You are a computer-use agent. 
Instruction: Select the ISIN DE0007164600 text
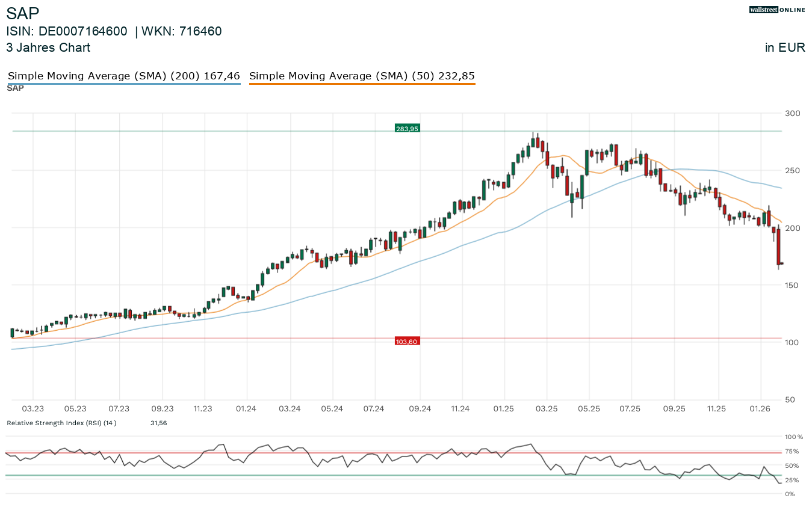coord(67,31)
